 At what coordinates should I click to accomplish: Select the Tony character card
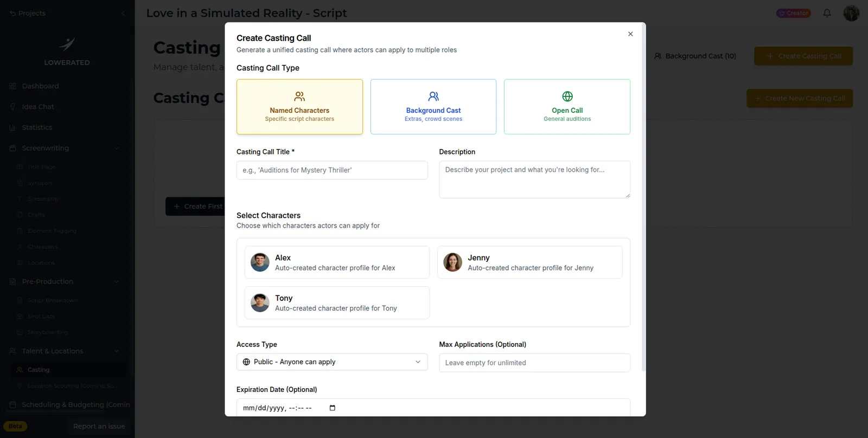337,302
